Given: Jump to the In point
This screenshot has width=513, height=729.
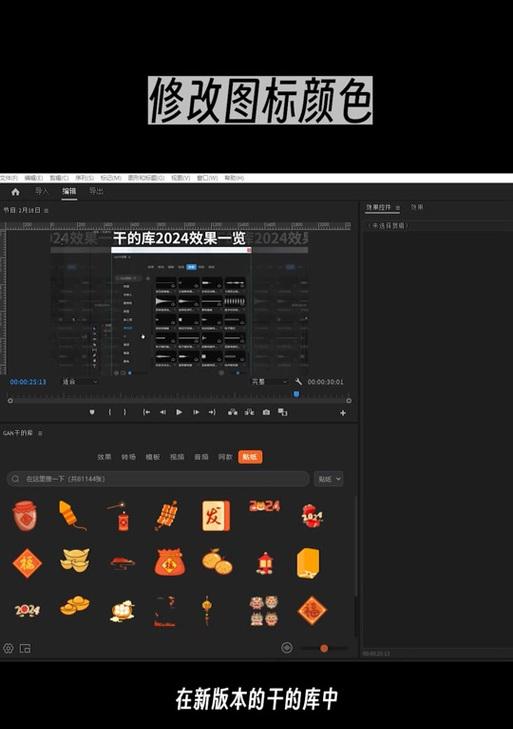Looking at the screenshot, I should pyautogui.click(x=146, y=412).
